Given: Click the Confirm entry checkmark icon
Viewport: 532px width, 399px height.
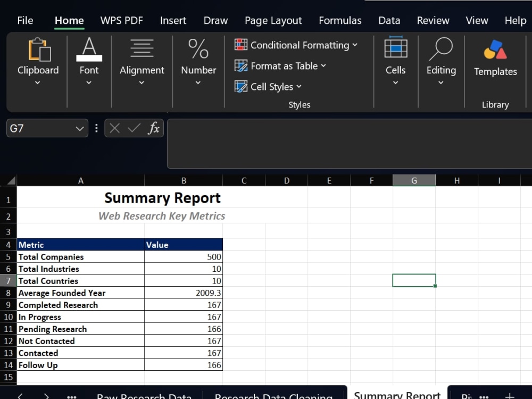Looking at the screenshot, I should coord(134,128).
